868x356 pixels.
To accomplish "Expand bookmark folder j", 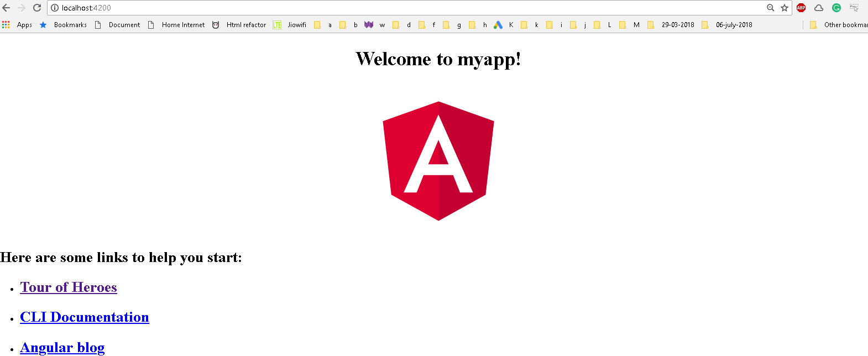I will tap(578, 25).
